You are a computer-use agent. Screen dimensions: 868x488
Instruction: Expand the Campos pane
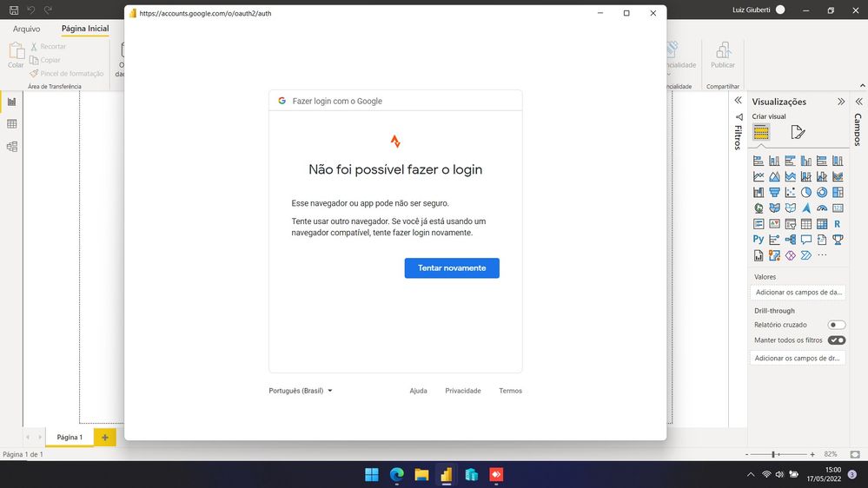[x=858, y=102]
